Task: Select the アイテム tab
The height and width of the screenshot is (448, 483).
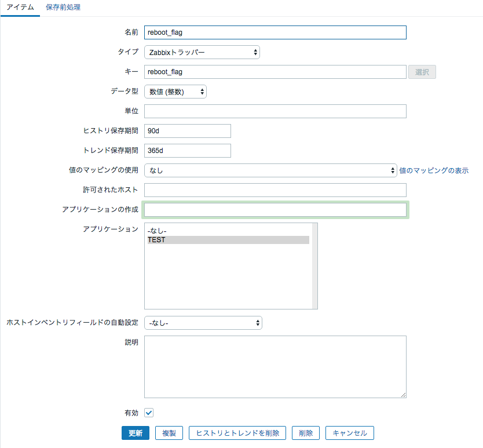Action: coord(20,8)
